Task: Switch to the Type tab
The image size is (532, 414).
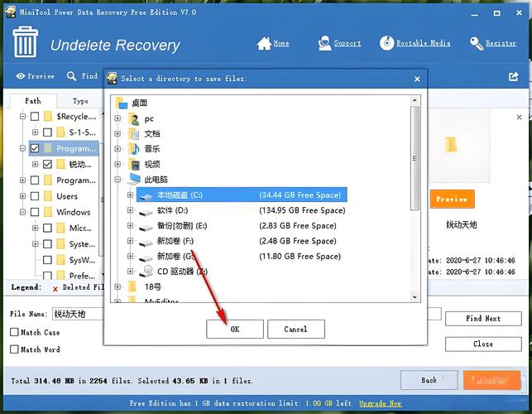Action: point(80,101)
